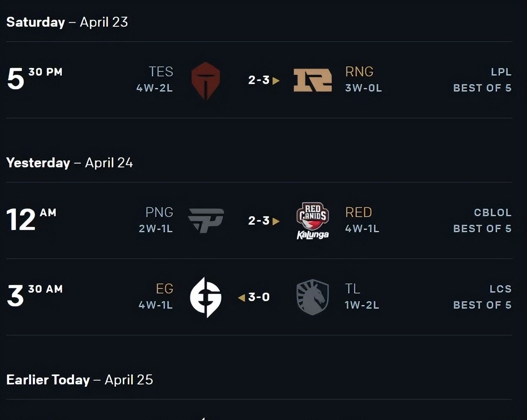The height and width of the screenshot is (420, 527).
Task: Click winner arrow beside PNG-RED score
Action: coord(276,221)
